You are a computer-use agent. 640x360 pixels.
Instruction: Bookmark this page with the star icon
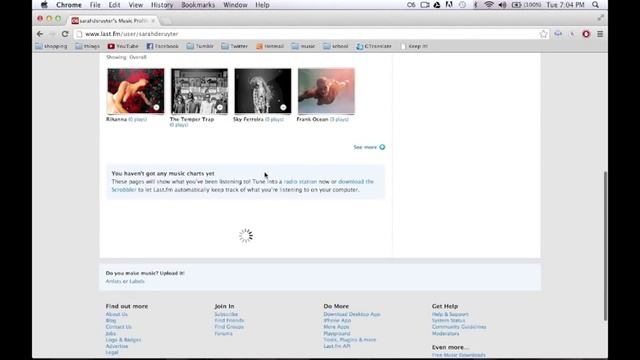(543, 34)
